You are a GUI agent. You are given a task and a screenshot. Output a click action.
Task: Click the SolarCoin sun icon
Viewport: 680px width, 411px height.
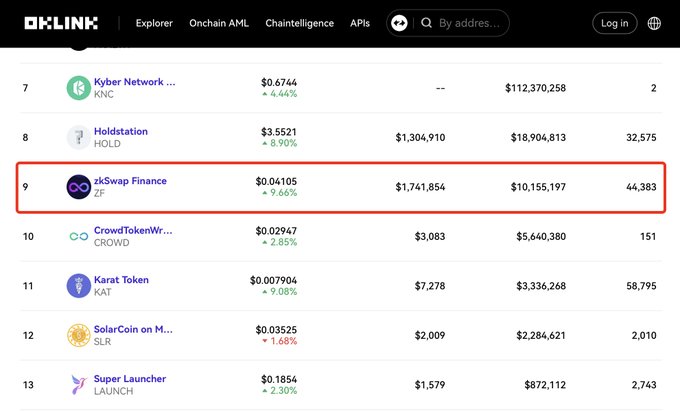(78, 335)
